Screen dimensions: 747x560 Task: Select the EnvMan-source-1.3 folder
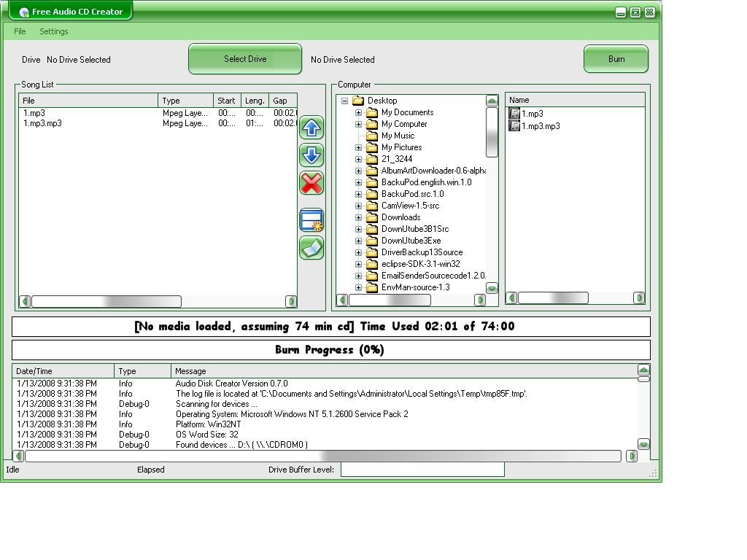coord(415,287)
